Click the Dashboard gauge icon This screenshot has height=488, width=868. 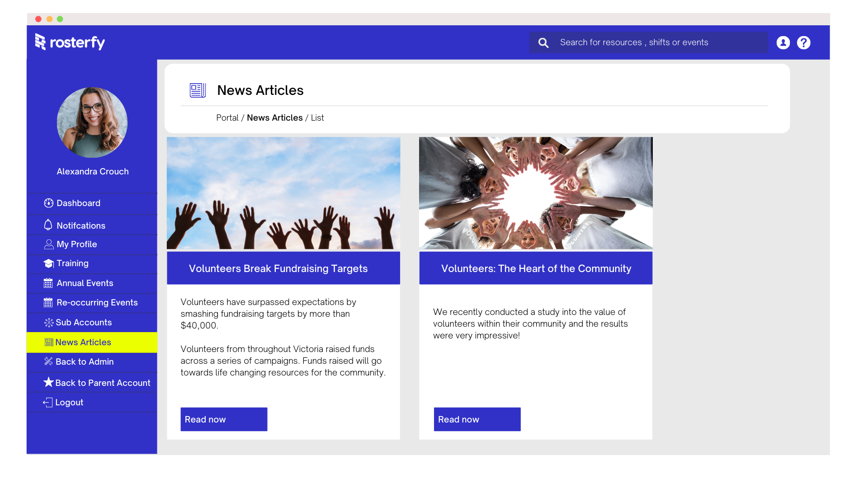(48, 203)
